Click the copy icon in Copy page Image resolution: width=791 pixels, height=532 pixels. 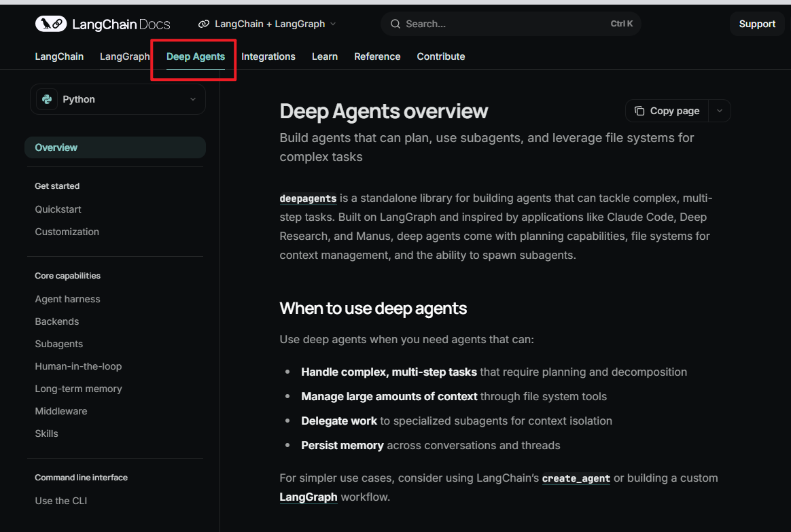[639, 111]
